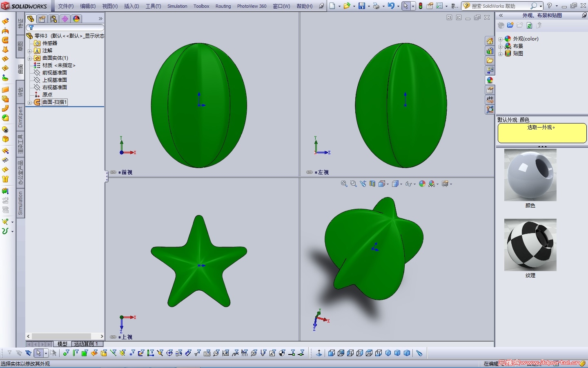Switch to the 运动算例 1 tab
This screenshot has width=588, height=368.
click(86, 344)
